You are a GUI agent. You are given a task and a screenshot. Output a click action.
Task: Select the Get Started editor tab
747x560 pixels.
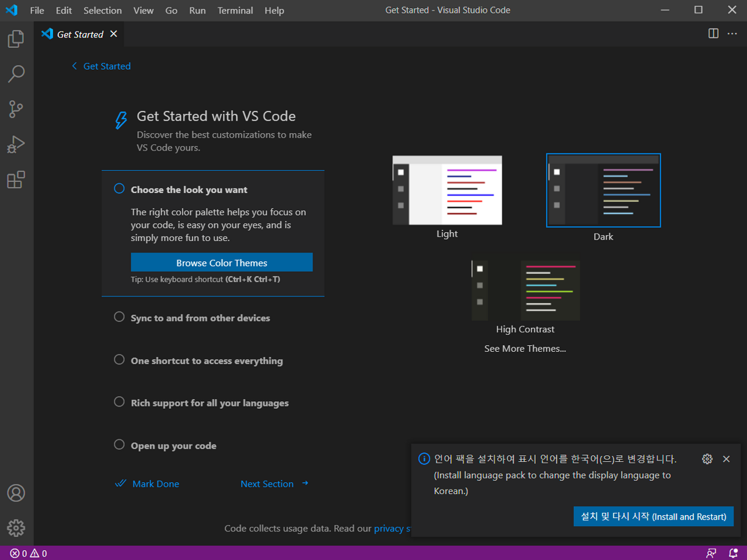79,34
